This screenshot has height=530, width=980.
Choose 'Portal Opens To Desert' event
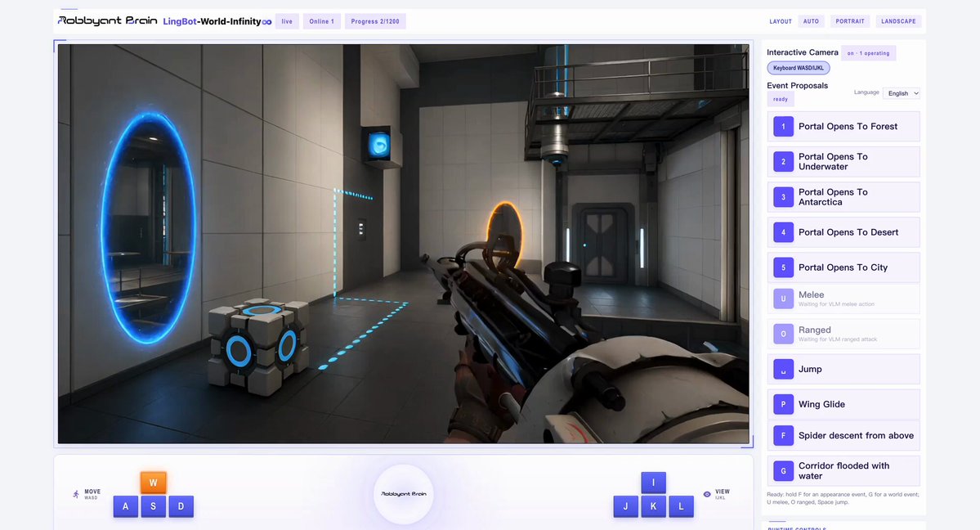(844, 232)
